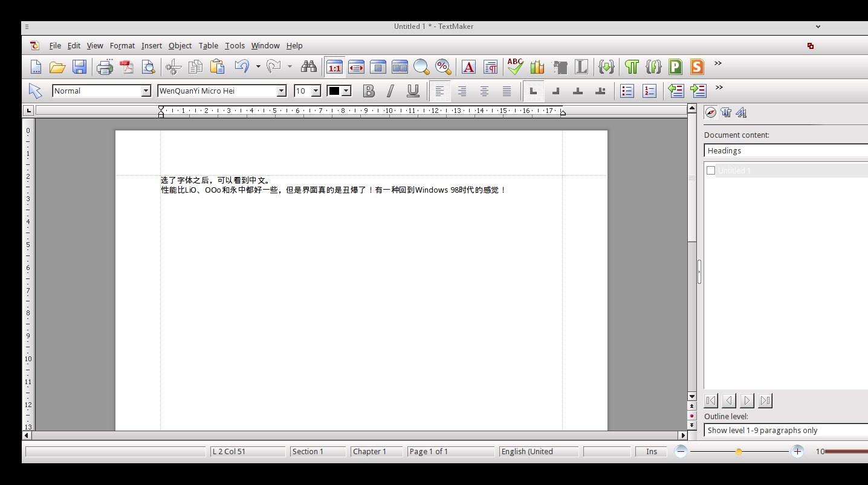868x485 pixels.
Task: Open the Insert menu
Action: click(152, 45)
